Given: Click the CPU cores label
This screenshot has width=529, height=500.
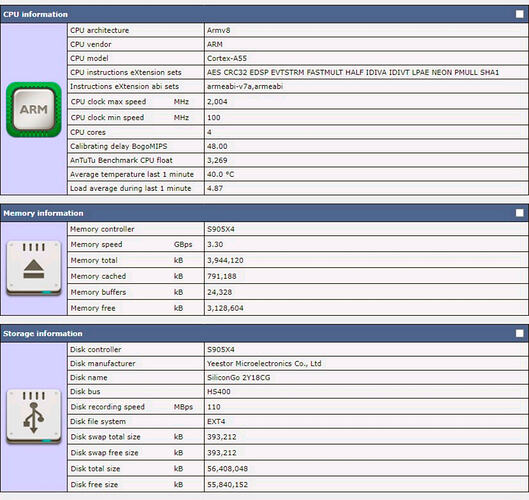Looking at the screenshot, I should pos(88,132).
